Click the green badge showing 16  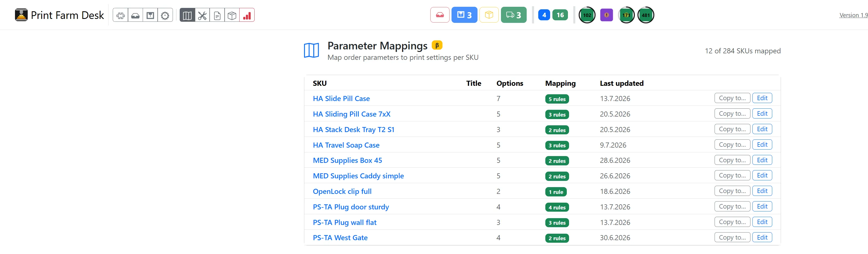pyautogui.click(x=560, y=15)
